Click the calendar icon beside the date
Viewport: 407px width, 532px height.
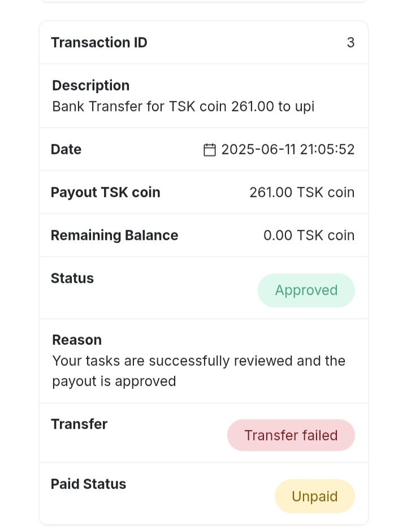coord(210,150)
